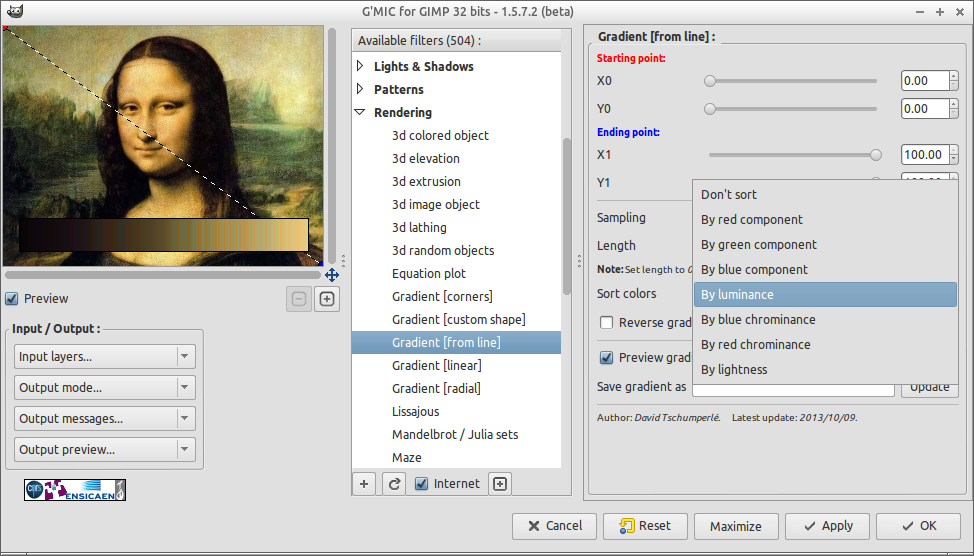
Task: Select the Gradient [custom shape] filter
Action: pyautogui.click(x=456, y=319)
